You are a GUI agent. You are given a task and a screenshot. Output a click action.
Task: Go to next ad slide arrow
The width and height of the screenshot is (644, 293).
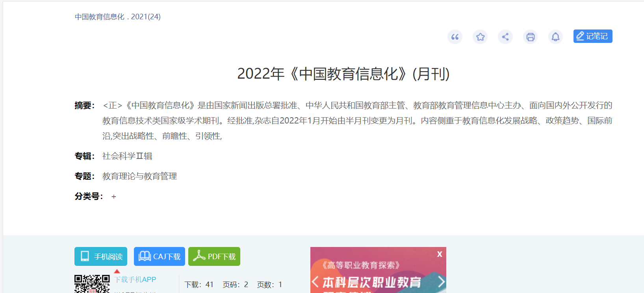coord(442,282)
